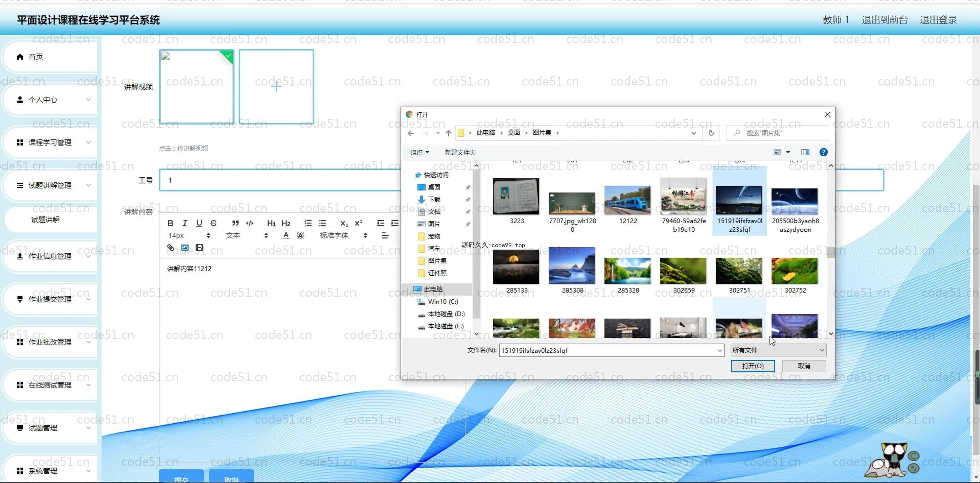Click the 桌面 breadcrumb in address bar
This screenshot has width=980, height=483.
click(513, 133)
